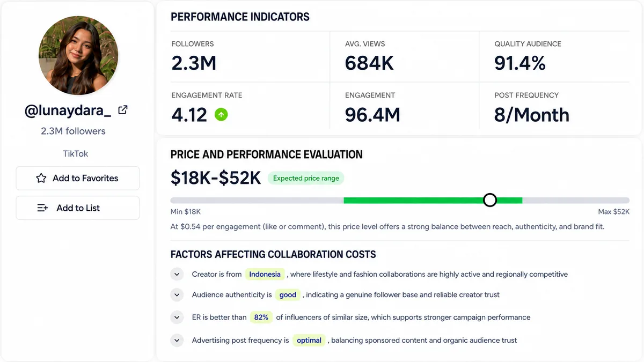Click the Expected price range badge
The width and height of the screenshot is (644, 362).
pyautogui.click(x=306, y=178)
